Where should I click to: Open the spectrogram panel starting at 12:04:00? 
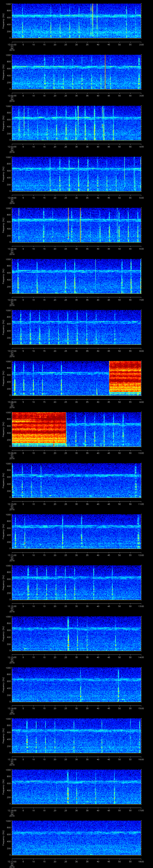(x=76, y=174)
